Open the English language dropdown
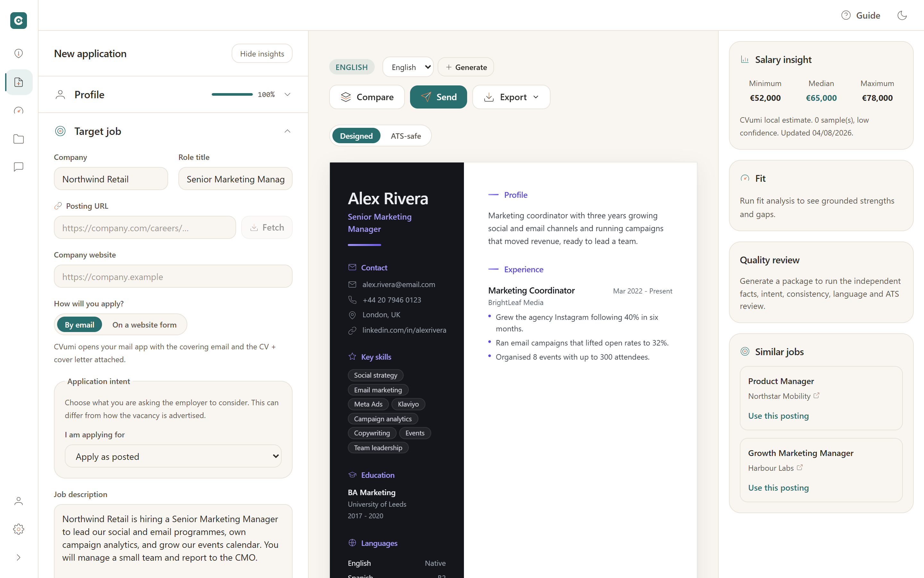Screen dimensions: 924x578 (x=408, y=67)
